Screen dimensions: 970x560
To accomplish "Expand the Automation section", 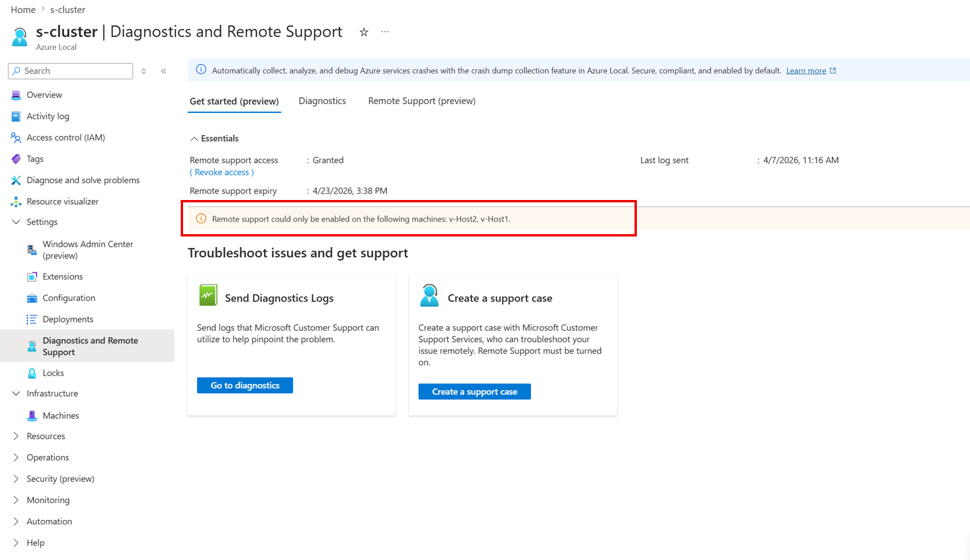I will click(x=16, y=521).
